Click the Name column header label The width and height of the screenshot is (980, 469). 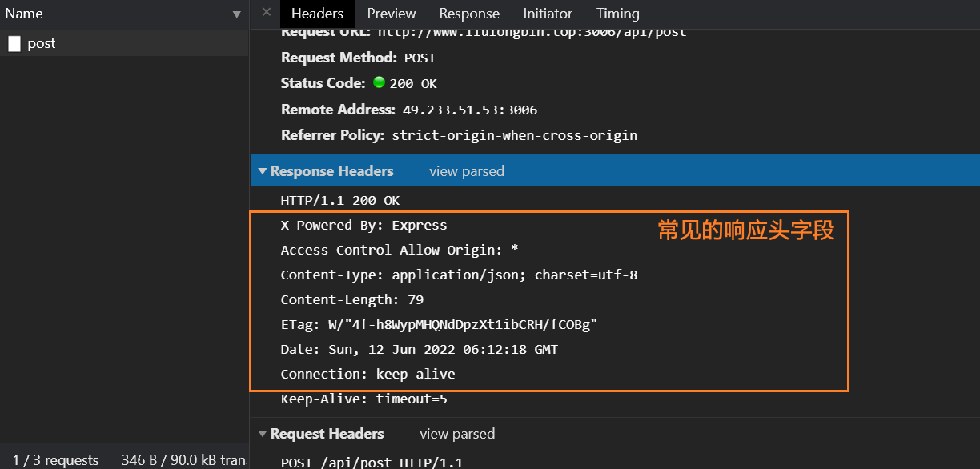coord(24,14)
